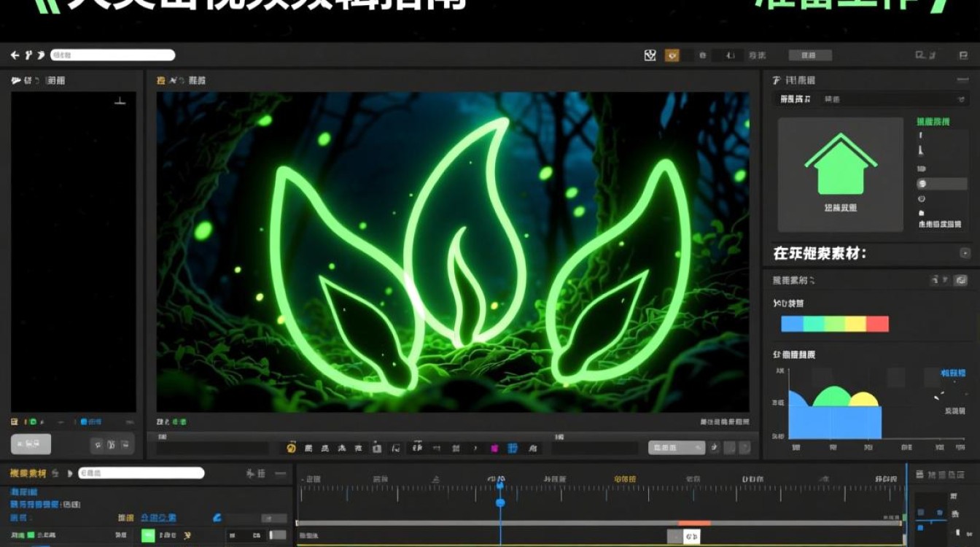
Task: Click the yellow icon in the preview panel header
Action: 161,80
